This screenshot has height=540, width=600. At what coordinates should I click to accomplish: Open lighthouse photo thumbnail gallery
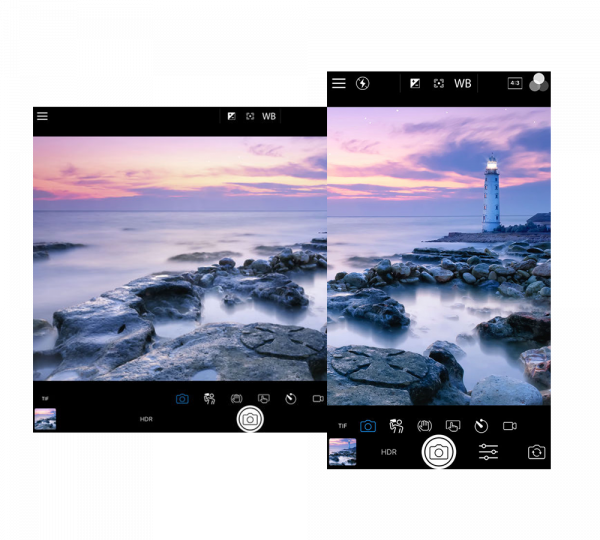(343, 452)
